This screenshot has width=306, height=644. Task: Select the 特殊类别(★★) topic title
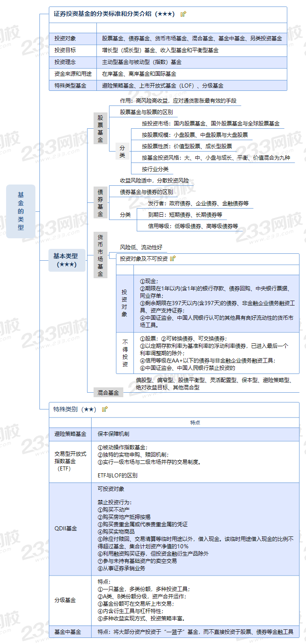pos(75,409)
